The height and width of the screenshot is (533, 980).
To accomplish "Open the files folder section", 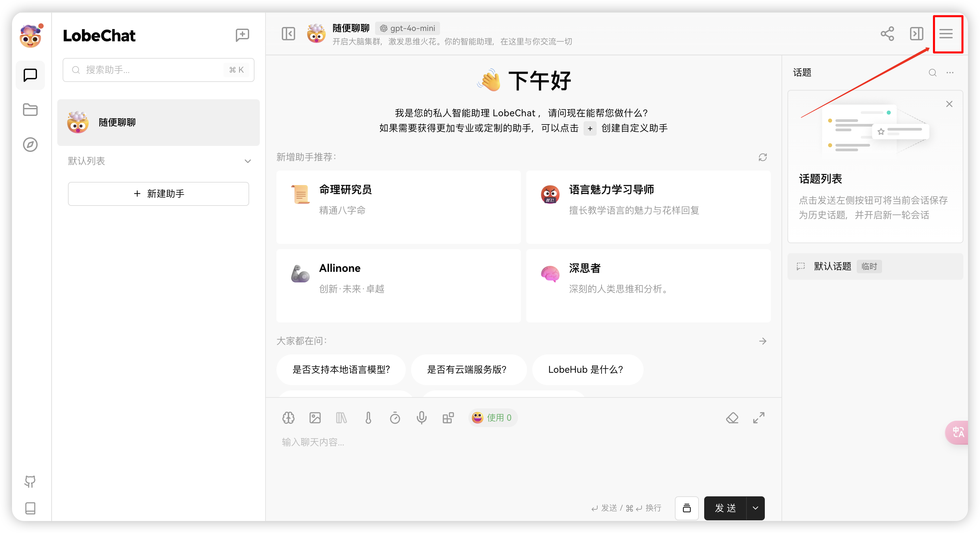I will [30, 110].
